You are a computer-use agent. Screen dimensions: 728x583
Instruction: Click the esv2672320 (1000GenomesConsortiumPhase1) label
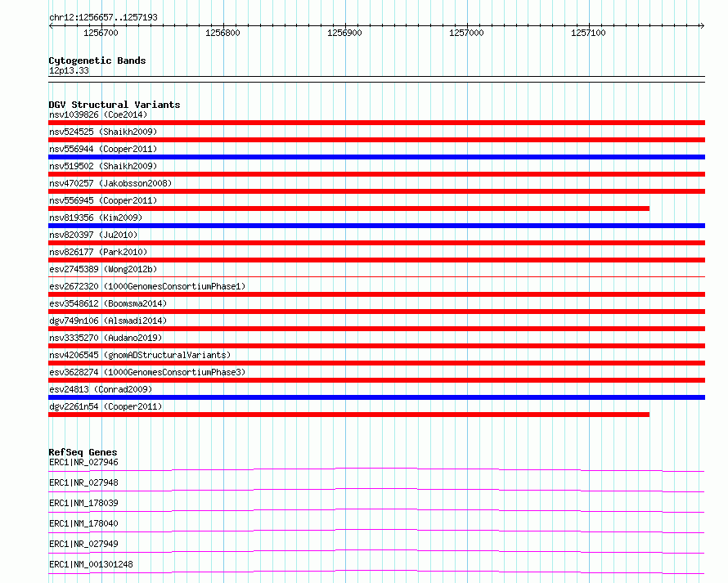click(147, 286)
